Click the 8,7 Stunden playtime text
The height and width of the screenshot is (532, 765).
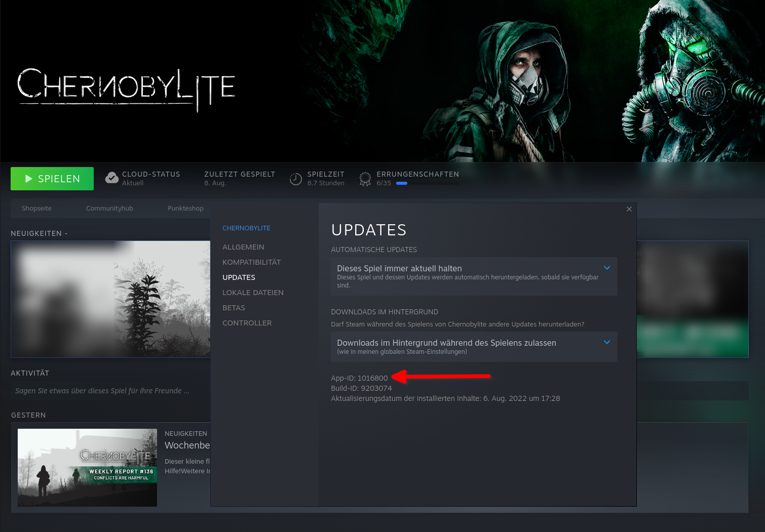[326, 183]
